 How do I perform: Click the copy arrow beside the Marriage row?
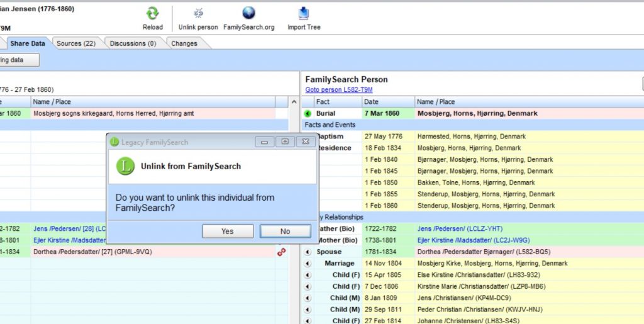pos(308,264)
